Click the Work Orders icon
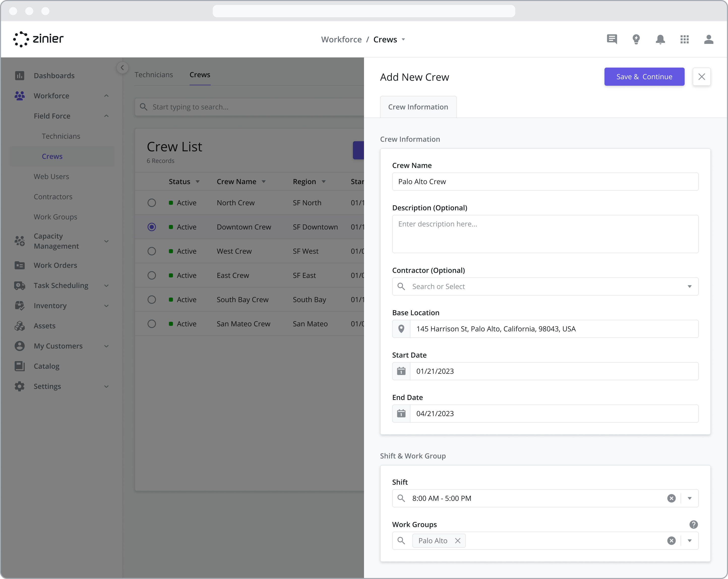The height and width of the screenshot is (579, 728). (20, 265)
